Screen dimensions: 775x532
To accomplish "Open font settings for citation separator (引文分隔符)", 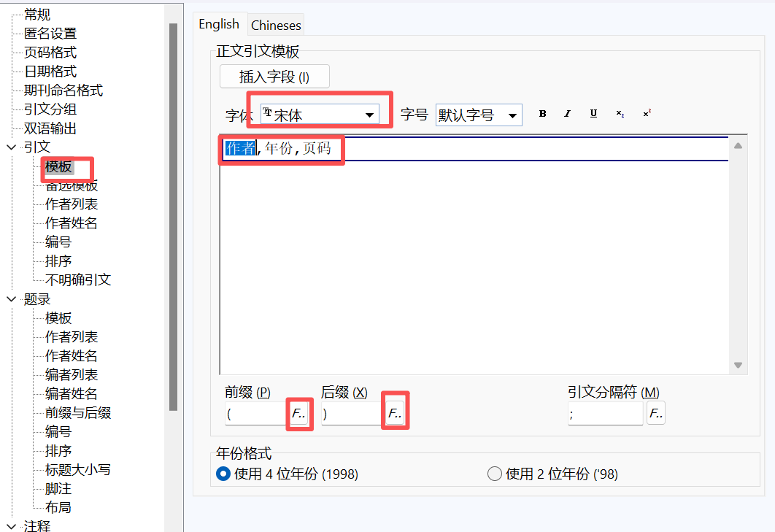I will click(655, 414).
